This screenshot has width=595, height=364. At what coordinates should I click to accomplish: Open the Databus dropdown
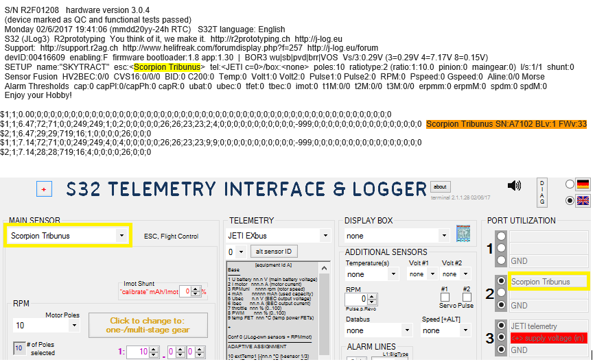coord(379,330)
